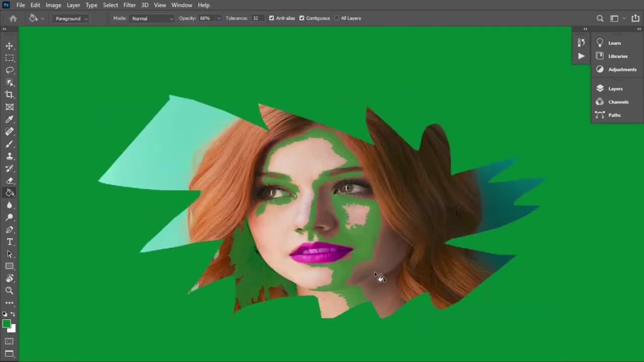Click the green foreground color swatch

tap(6, 324)
